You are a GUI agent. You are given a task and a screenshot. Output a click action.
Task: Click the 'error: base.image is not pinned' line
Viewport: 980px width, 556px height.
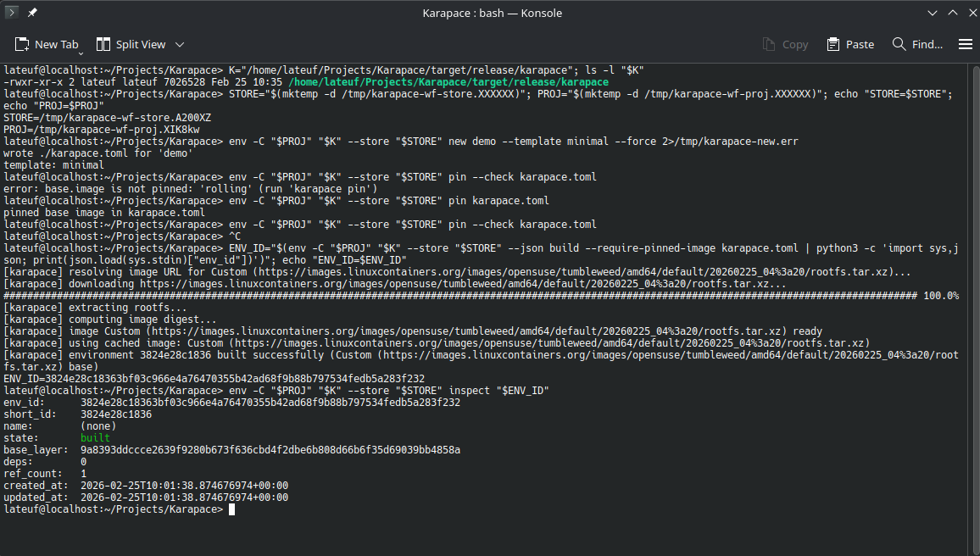(x=190, y=189)
